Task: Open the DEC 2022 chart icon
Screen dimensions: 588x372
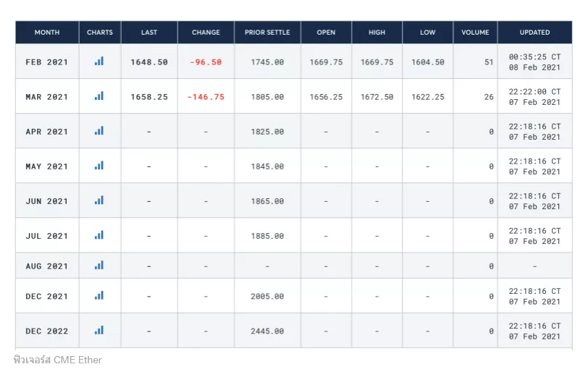Action: (x=99, y=331)
